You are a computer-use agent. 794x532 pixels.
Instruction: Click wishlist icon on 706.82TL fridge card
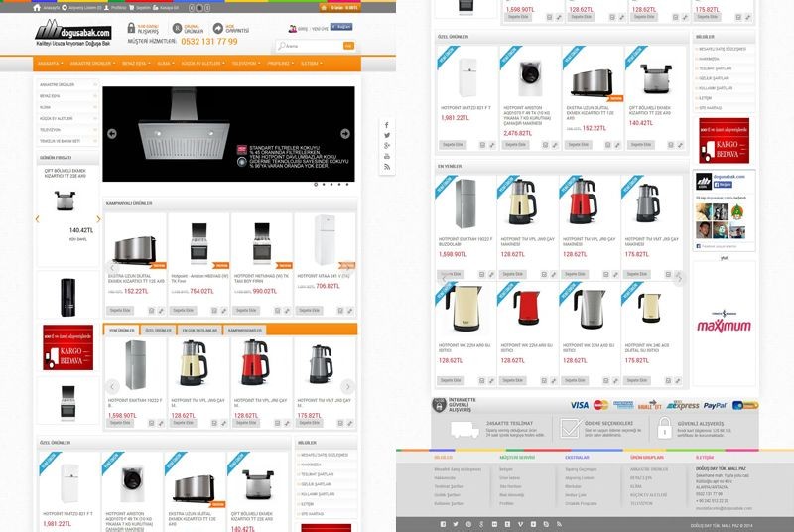(x=340, y=311)
